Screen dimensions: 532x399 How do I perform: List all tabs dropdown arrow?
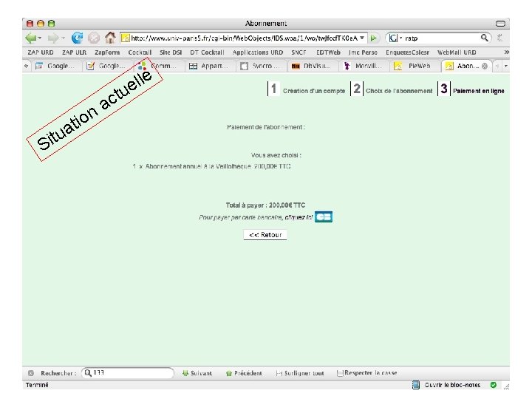tap(506, 66)
